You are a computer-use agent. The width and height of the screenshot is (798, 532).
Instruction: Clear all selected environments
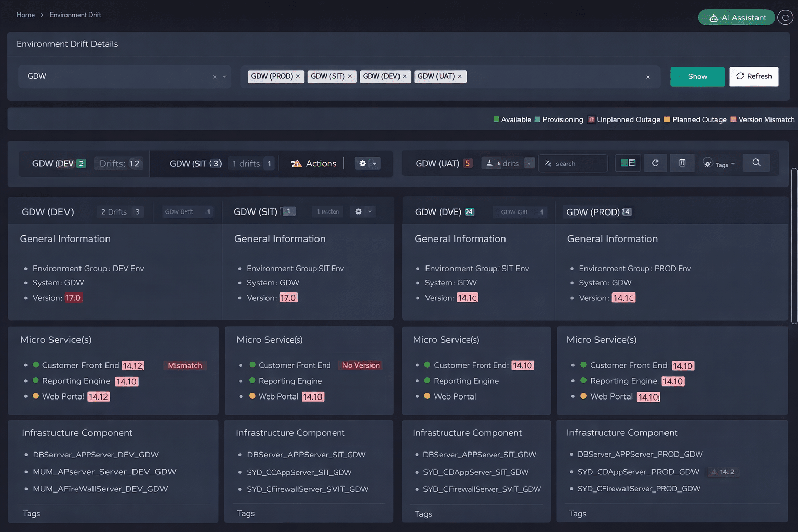pos(648,77)
